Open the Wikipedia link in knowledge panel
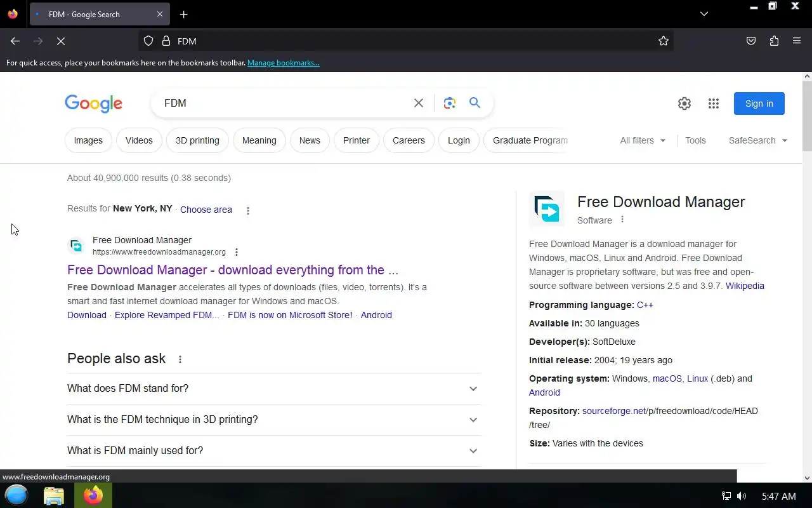The image size is (812, 508). pos(745,286)
